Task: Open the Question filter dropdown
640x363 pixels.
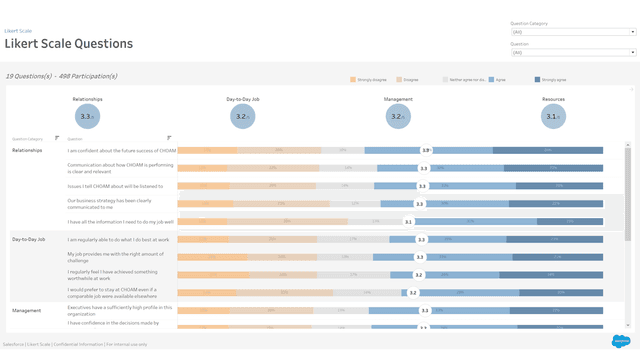Action: (573, 52)
